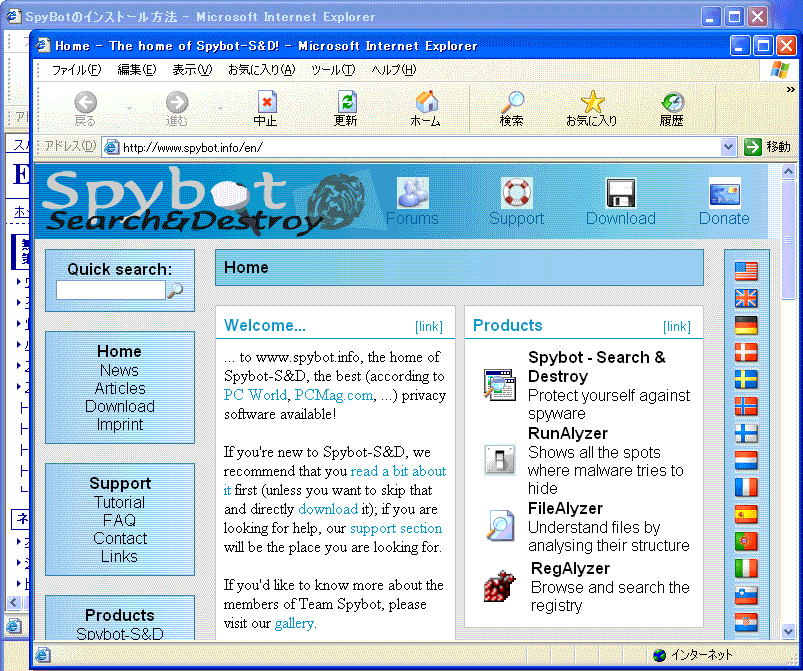Image resolution: width=803 pixels, height=671 pixels.
Task: Select the United Kingdom flag language
Action: (x=746, y=298)
